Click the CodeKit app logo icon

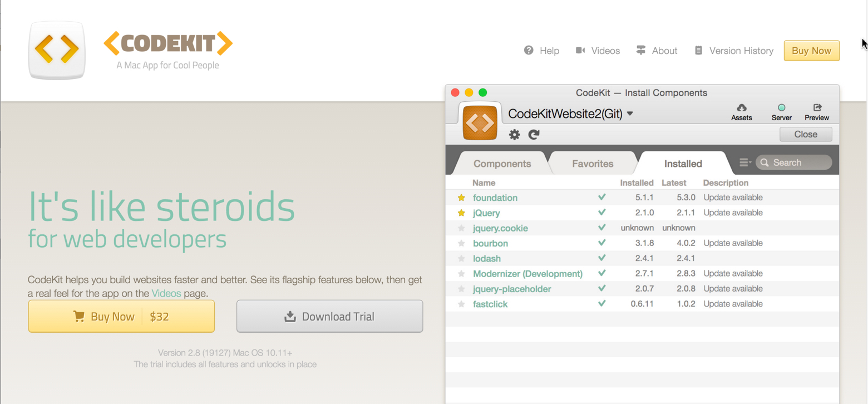pyautogui.click(x=57, y=50)
